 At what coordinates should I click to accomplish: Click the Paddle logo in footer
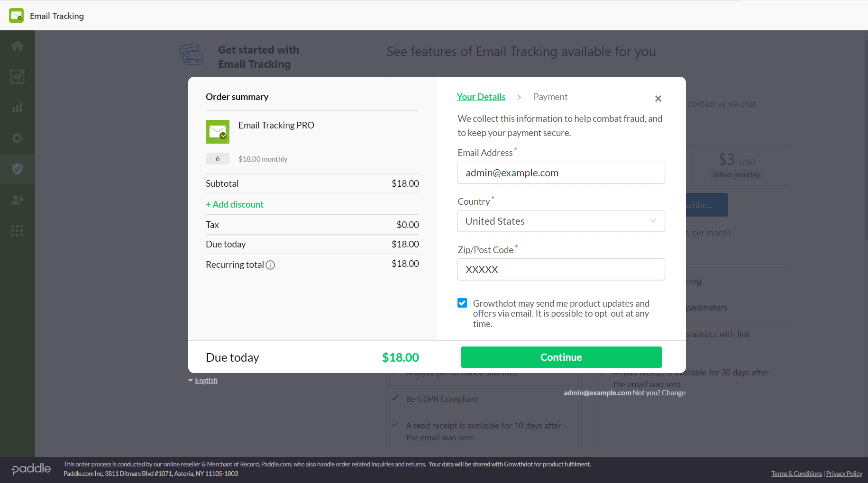(x=31, y=469)
